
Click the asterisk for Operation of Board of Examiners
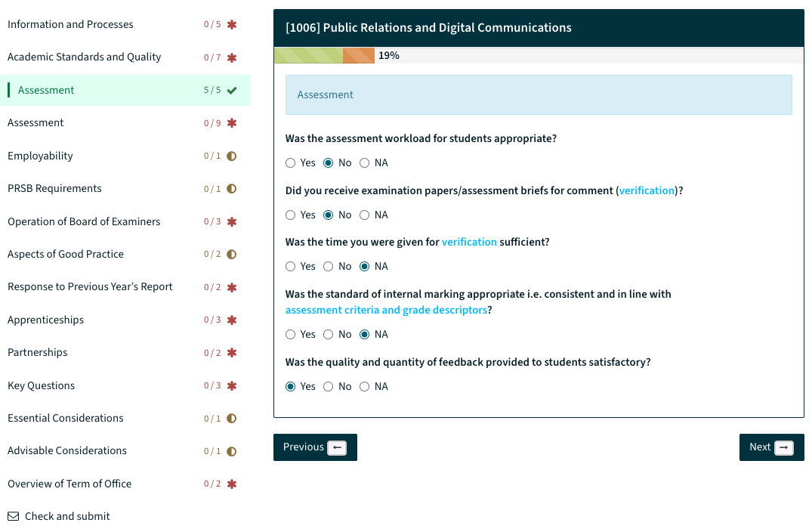[232, 221]
